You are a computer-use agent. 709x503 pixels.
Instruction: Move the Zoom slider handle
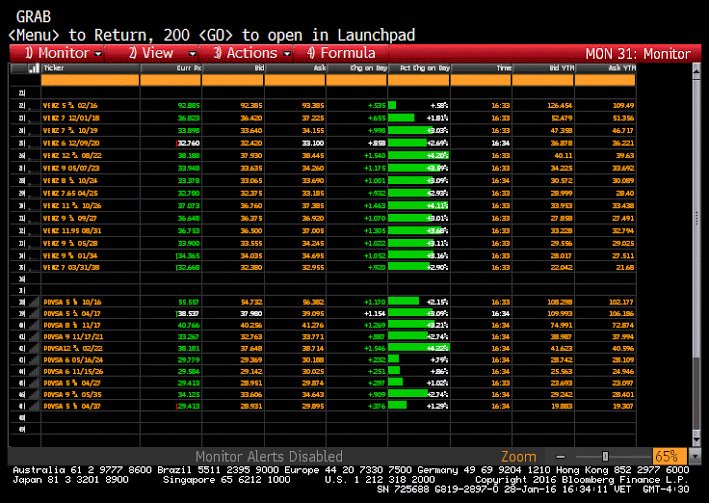[605, 456]
